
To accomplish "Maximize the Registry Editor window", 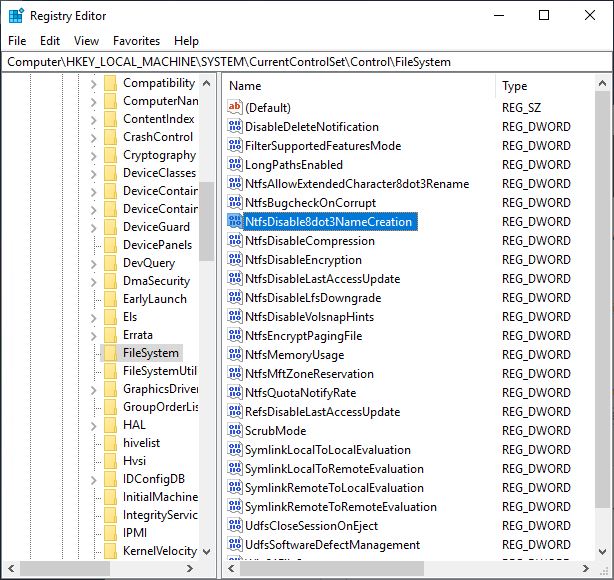I will point(544,15).
